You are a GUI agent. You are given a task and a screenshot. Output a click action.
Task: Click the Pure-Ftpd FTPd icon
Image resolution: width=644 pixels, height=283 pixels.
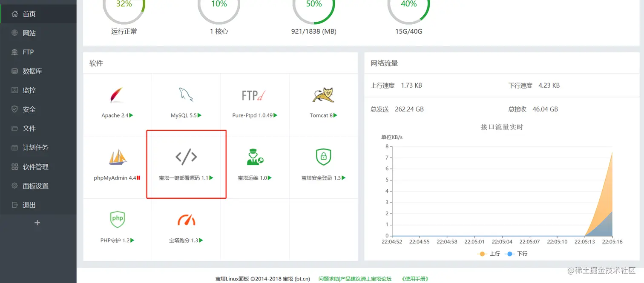[255, 95]
